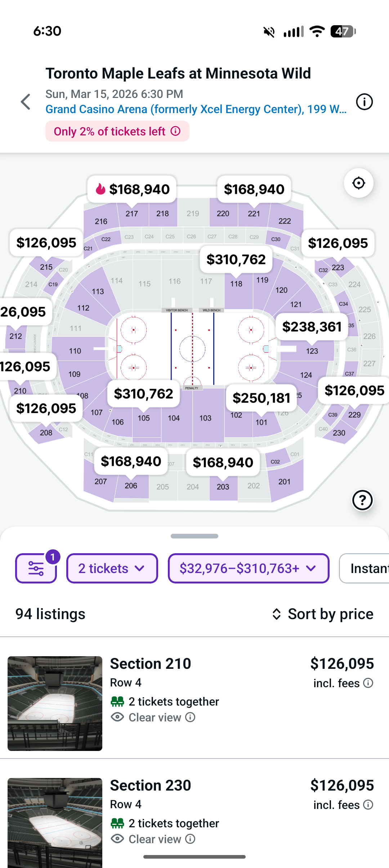Tap Clear view info icon for Section 210

191,717
